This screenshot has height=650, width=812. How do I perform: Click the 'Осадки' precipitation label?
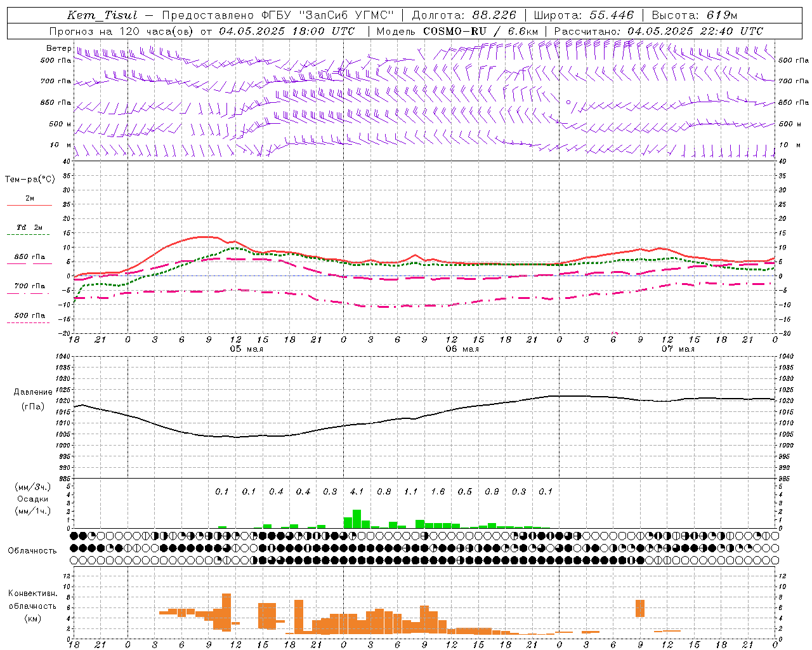pyautogui.click(x=32, y=499)
